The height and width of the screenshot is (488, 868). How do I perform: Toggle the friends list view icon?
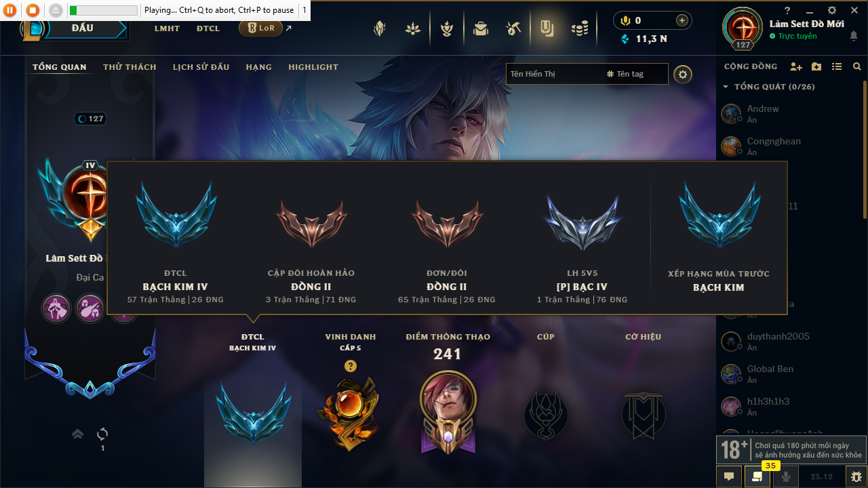click(837, 66)
